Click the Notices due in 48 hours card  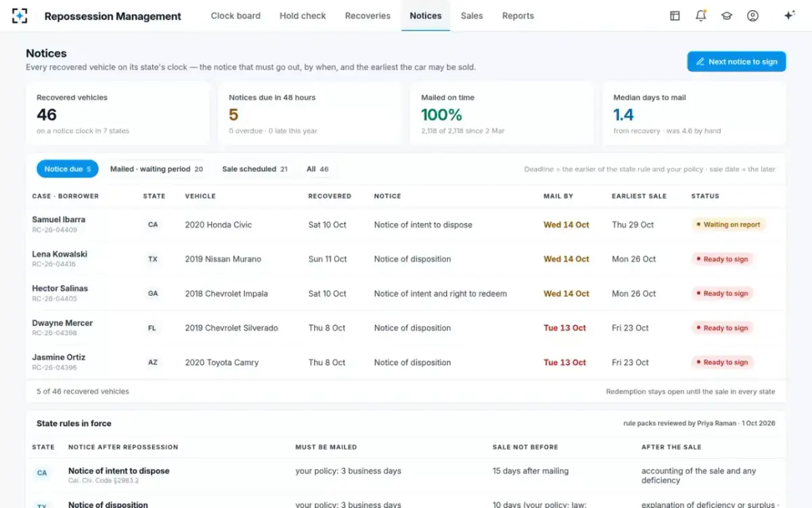(x=310, y=113)
